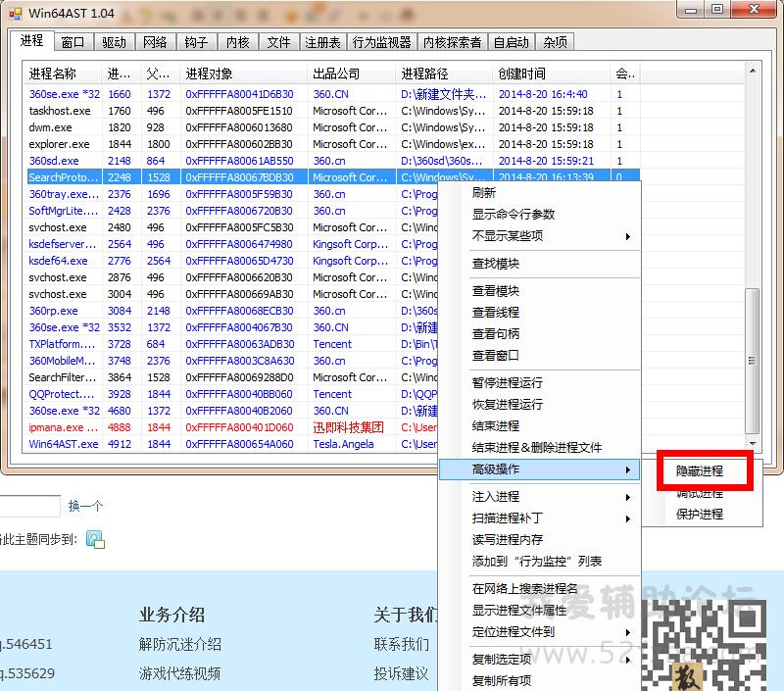Select 隐藏进程 in the submenu
This screenshot has width=784, height=691.
pos(700,471)
